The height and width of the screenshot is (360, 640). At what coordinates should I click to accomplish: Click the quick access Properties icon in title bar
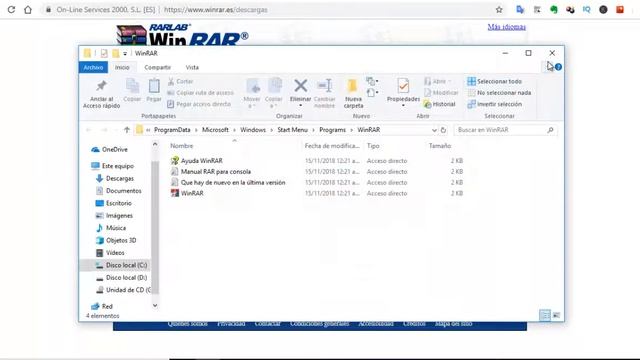coord(104,53)
